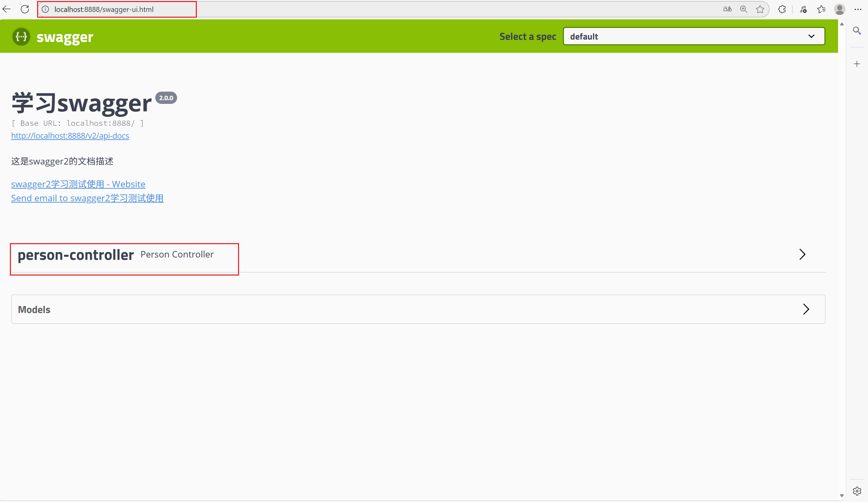Open the favorites list icon

tap(821, 9)
